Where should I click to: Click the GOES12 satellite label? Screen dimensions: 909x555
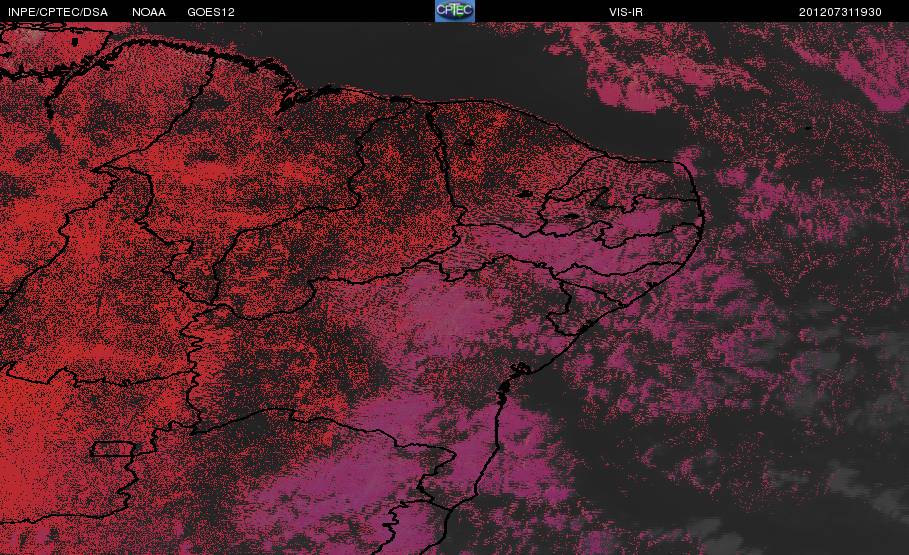[211, 12]
